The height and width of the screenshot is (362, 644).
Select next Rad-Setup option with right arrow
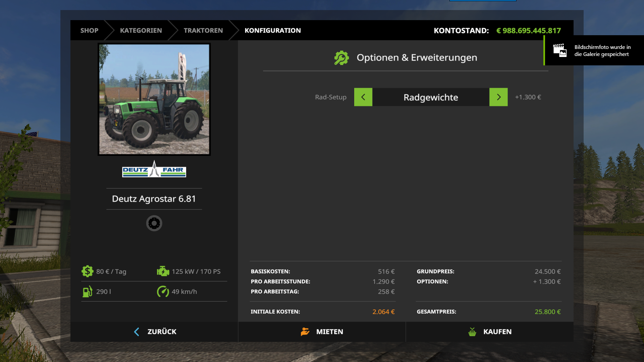[498, 97]
